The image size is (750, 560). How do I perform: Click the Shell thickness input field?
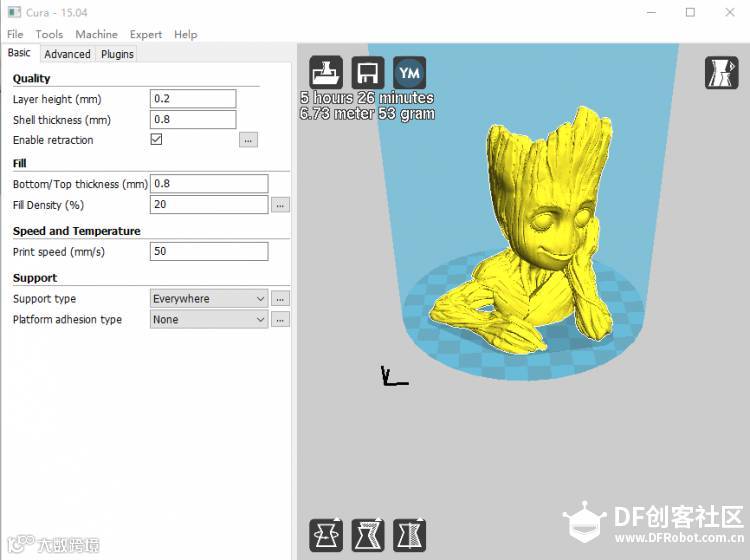pos(193,119)
